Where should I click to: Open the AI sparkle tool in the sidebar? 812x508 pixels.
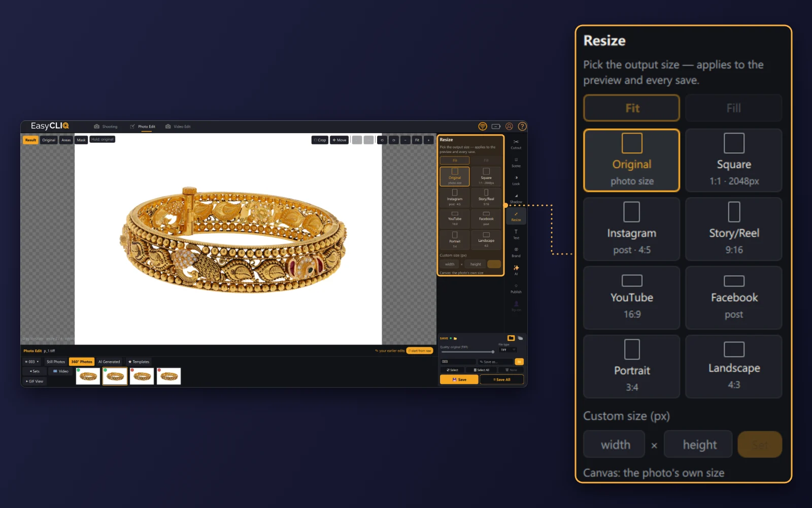[516, 270]
